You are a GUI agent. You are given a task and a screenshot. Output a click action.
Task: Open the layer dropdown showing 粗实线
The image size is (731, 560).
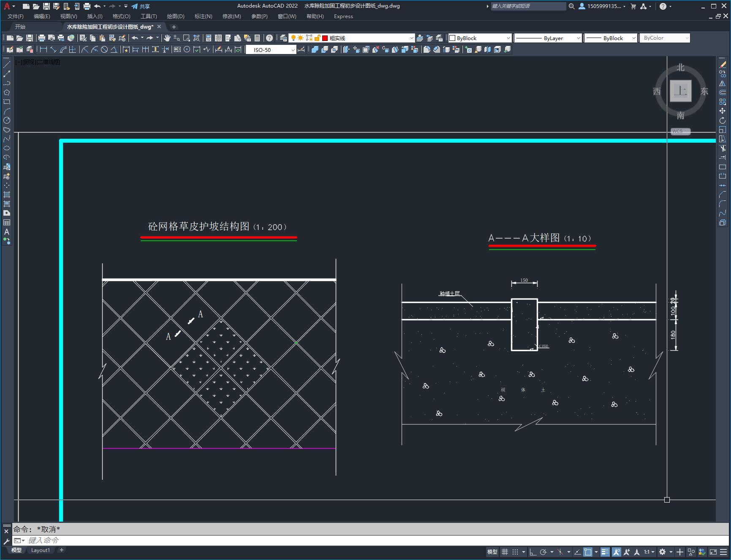(351, 38)
